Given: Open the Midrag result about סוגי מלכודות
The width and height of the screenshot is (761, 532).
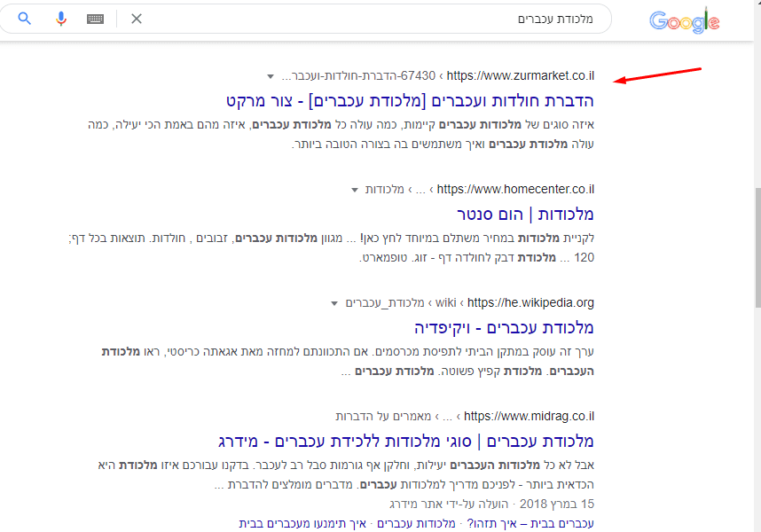Looking at the screenshot, I should click(405, 442).
